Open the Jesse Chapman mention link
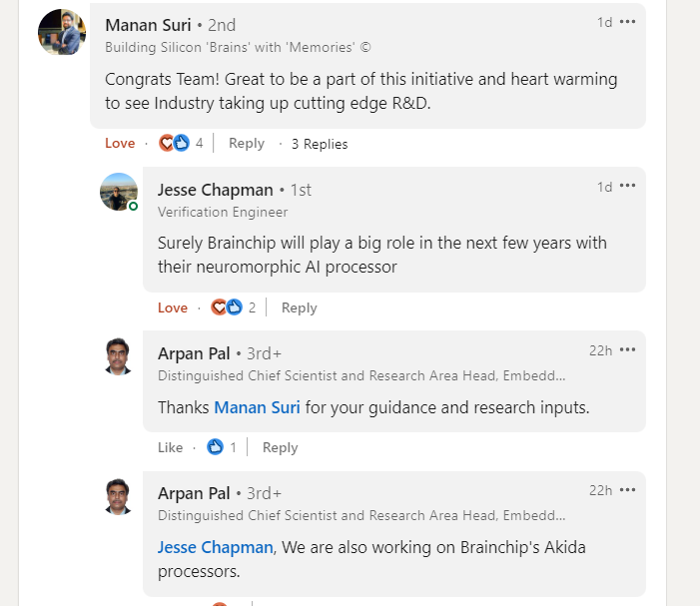The height and width of the screenshot is (606, 700). coord(215,547)
